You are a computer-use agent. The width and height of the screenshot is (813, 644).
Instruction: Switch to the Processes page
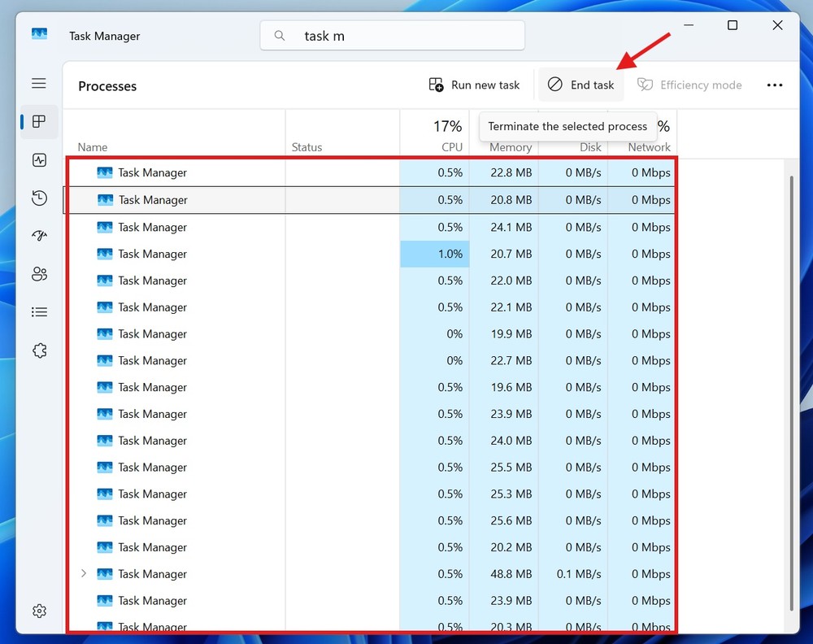click(x=39, y=122)
